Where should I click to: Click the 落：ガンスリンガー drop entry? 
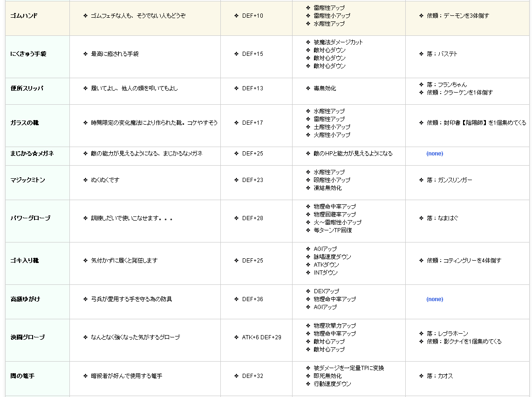pyautogui.click(x=449, y=180)
